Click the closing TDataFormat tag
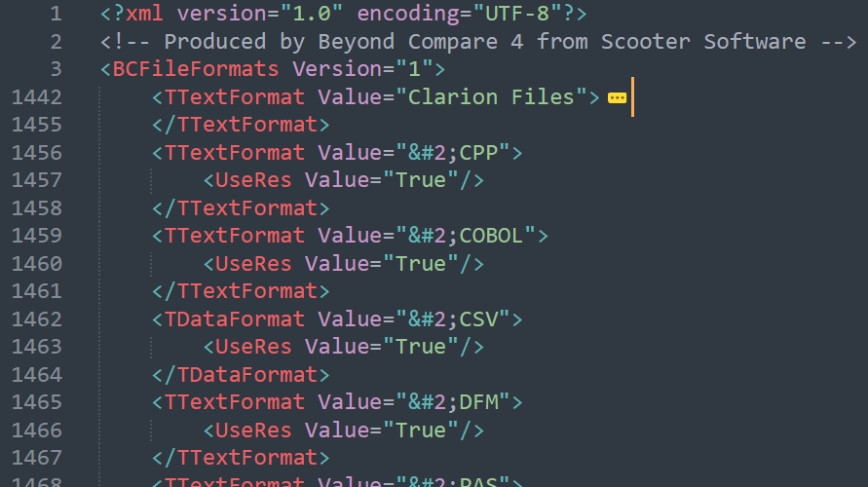Screen dimensions: 868x487 click(x=246, y=375)
